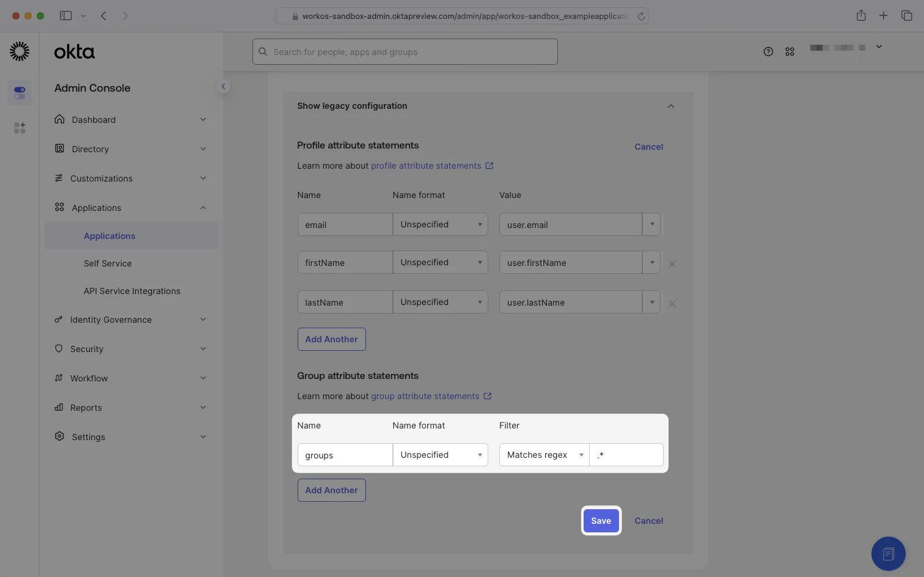The height and width of the screenshot is (577, 924).
Task: Open the Matches regex filter dropdown
Action: [544, 455]
